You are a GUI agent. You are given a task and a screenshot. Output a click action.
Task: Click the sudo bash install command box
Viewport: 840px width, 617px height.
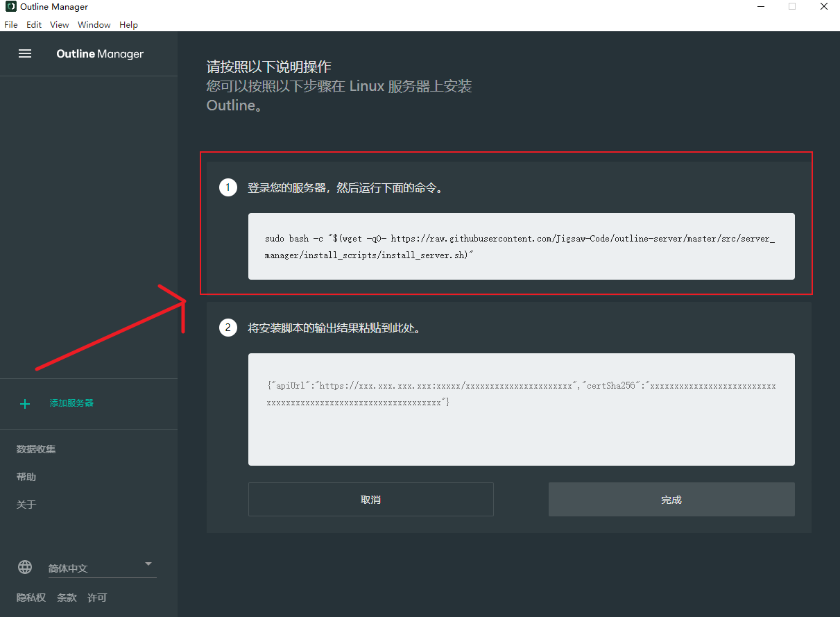tap(522, 246)
